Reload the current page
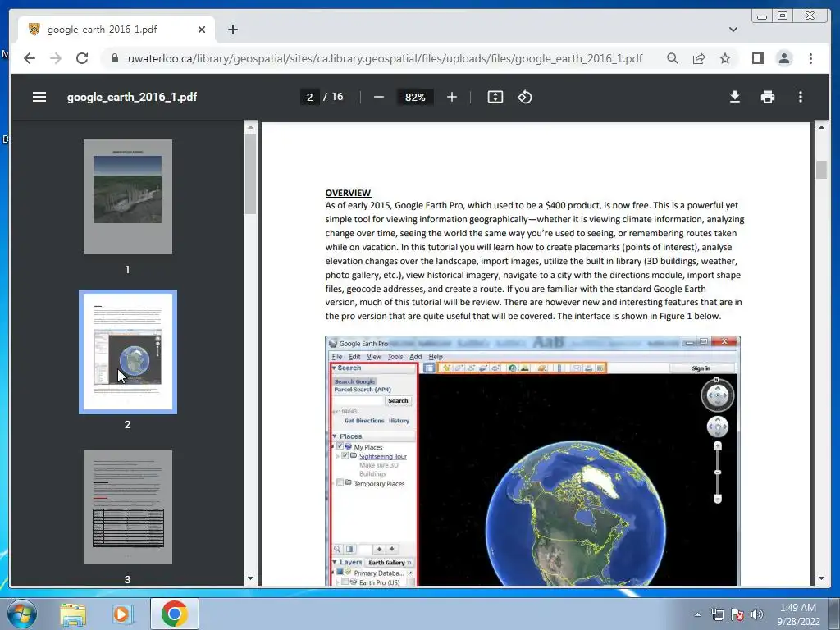Image resolution: width=840 pixels, height=630 pixels. click(82, 58)
